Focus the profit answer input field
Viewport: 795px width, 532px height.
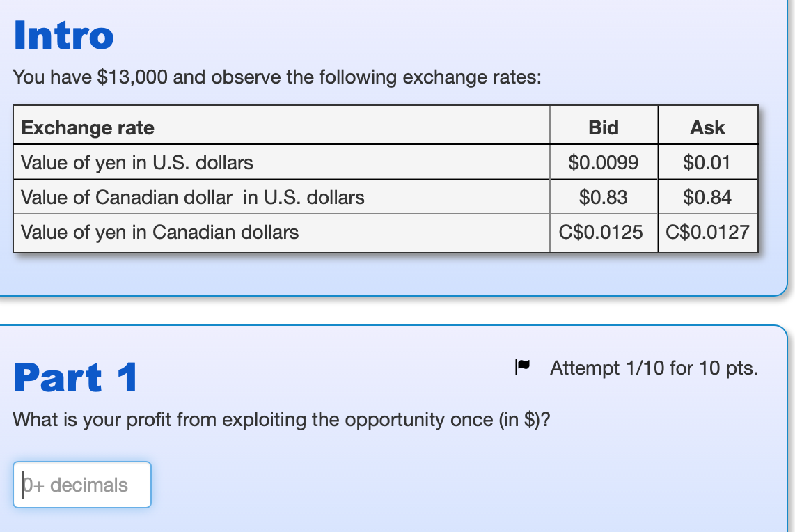(82, 485)
